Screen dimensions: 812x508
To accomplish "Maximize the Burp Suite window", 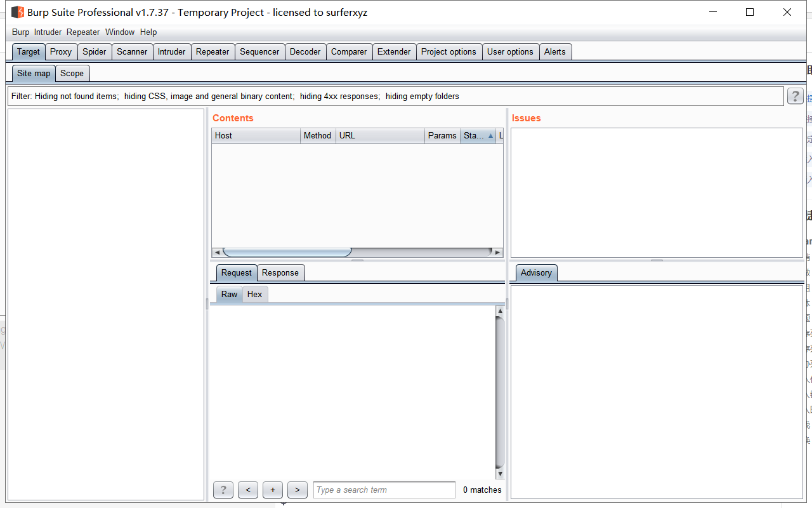I will pos(750,12).
